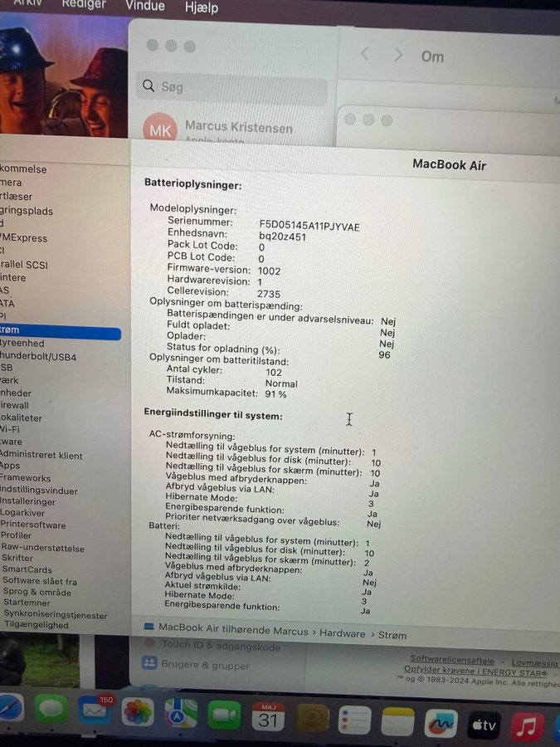Select Administreret klient in the sidebar
The image size is (560, 747).
(41, 455)
